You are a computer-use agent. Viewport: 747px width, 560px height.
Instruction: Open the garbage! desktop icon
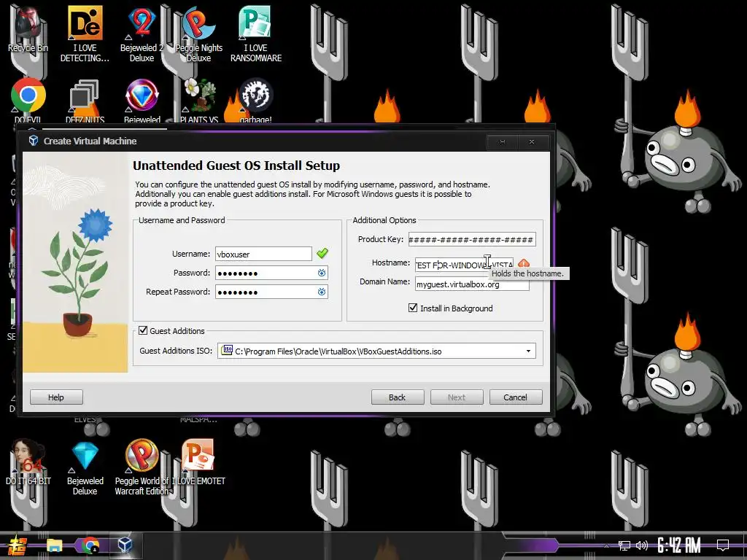coord(256,100)
